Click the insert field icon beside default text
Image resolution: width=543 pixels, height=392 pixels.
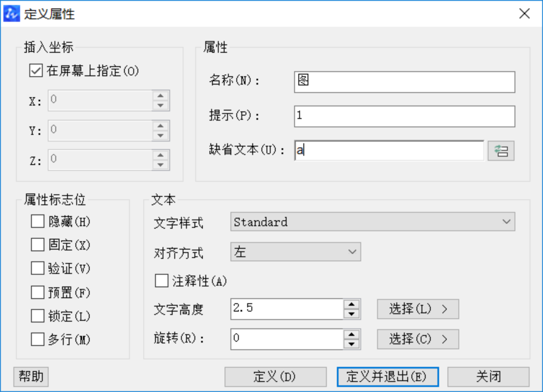click(501, 151)
